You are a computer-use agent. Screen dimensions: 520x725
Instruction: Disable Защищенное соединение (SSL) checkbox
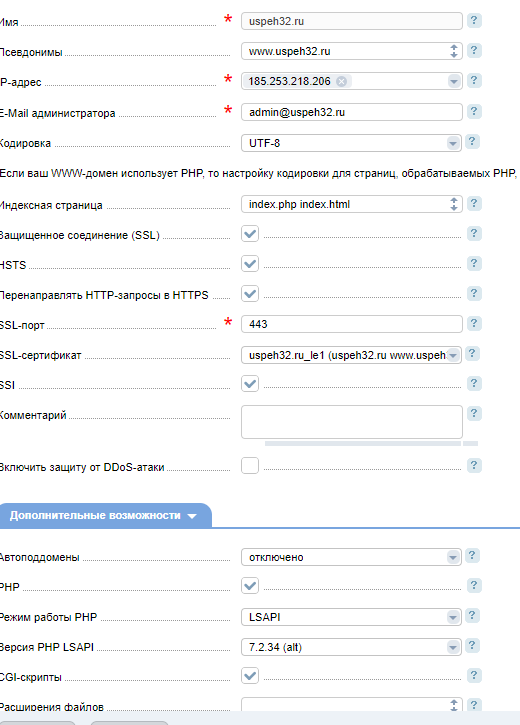[250, 234]
